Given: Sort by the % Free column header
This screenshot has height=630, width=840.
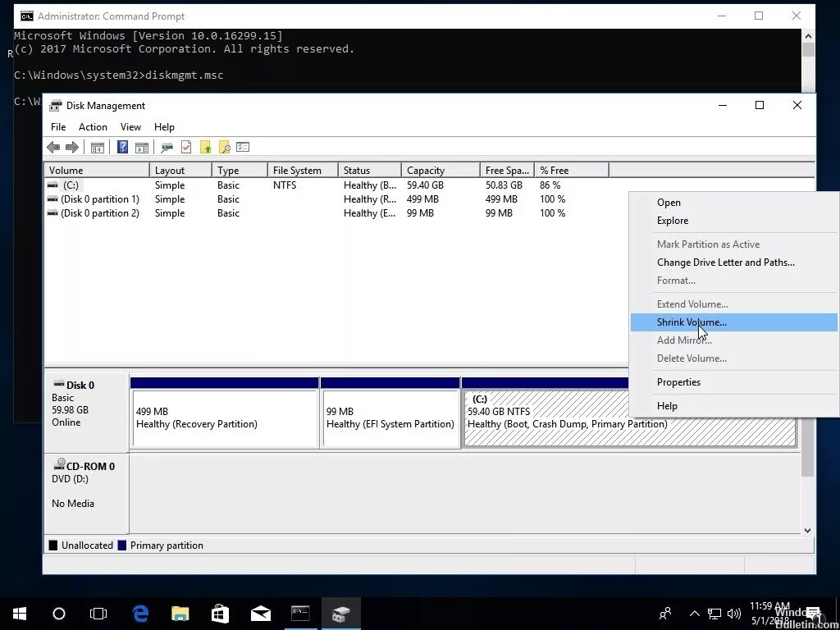Looking at the screenshot, I should coord(572,171).
